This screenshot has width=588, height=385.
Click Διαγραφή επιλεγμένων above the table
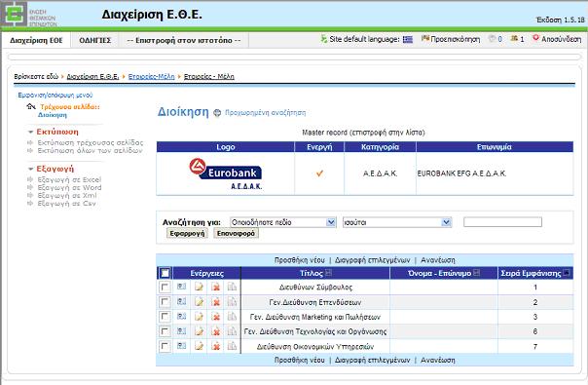point(372,260)
